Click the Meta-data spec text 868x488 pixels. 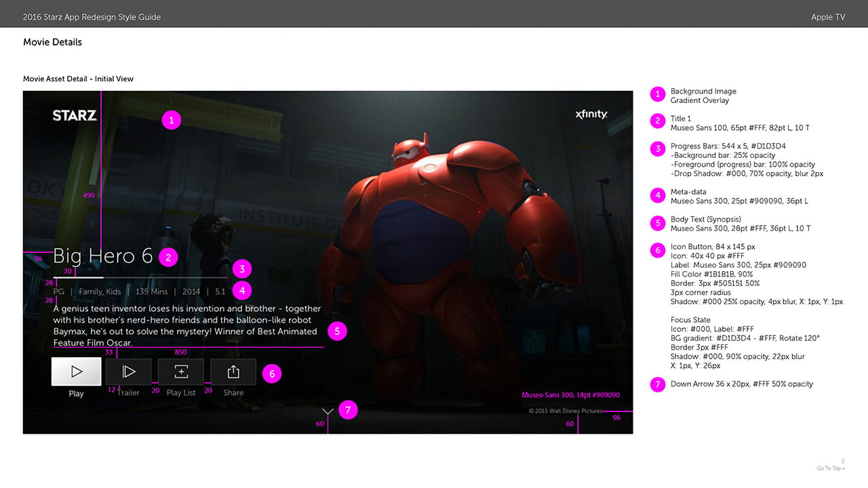(x=739, y=197)
